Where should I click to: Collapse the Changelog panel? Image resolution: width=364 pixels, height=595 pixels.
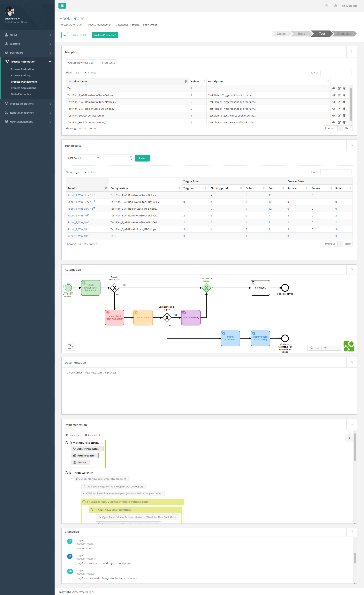(352, 531)
